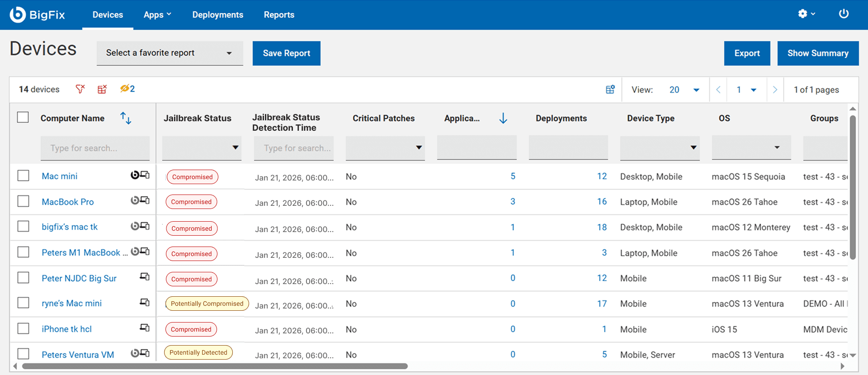Click the BigFix logo icon
This screenshot has height=375, width=868.
(18, 14)
